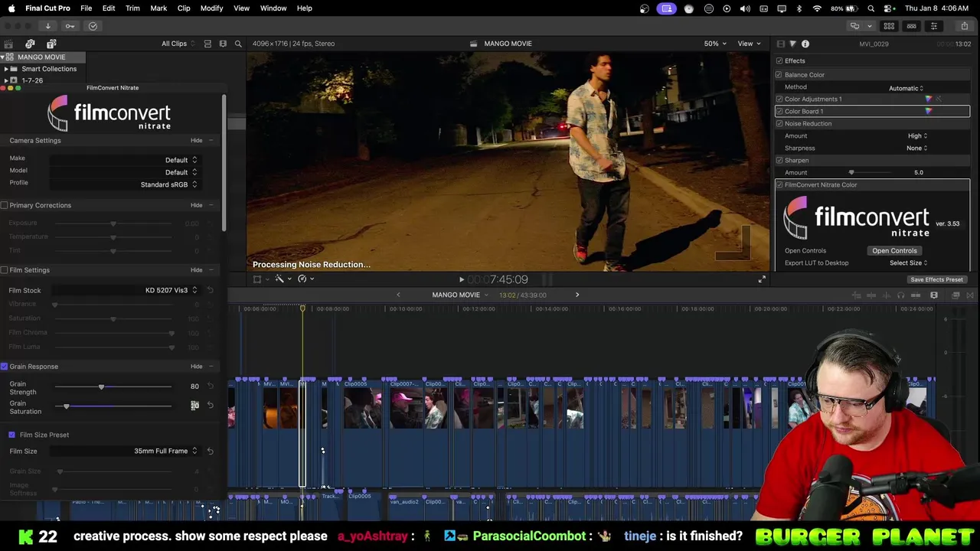Go back in timeline history
The width and height of the screenshot is (980, 551).
click(398, 295)
